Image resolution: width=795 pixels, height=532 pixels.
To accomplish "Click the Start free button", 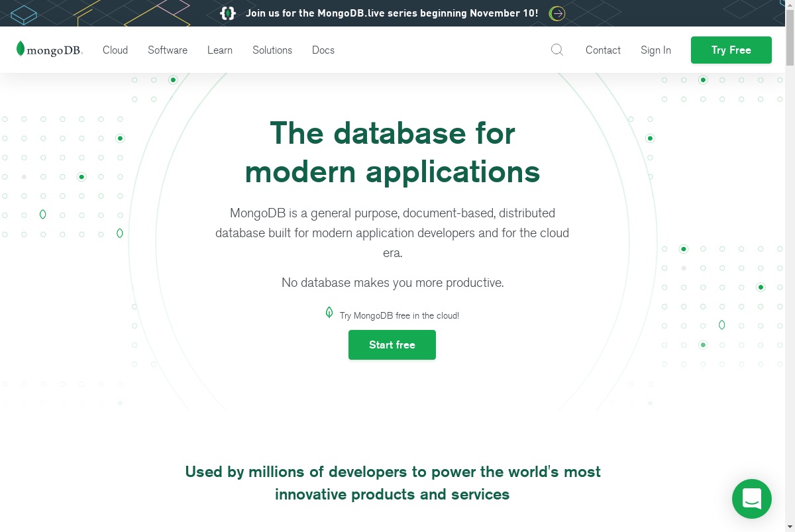I will pos(392,345).
